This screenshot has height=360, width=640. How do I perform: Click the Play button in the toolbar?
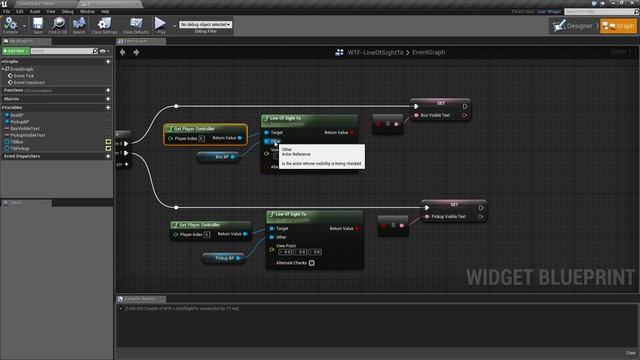click(x=160, y=25)
